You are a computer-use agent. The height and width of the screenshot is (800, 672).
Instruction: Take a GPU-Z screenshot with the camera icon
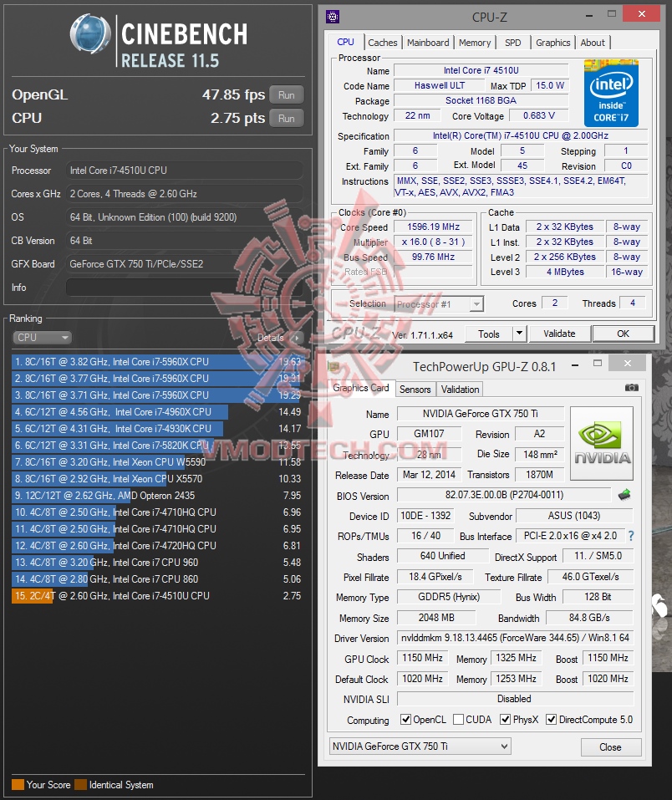click(631, 388)
